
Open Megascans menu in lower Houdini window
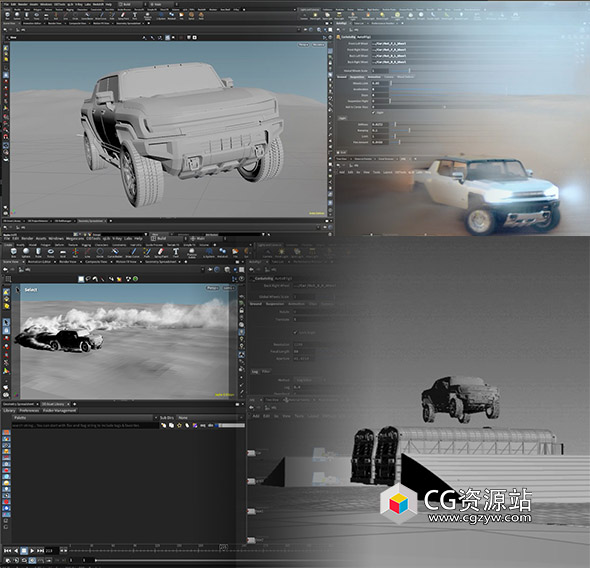[75, 238]
